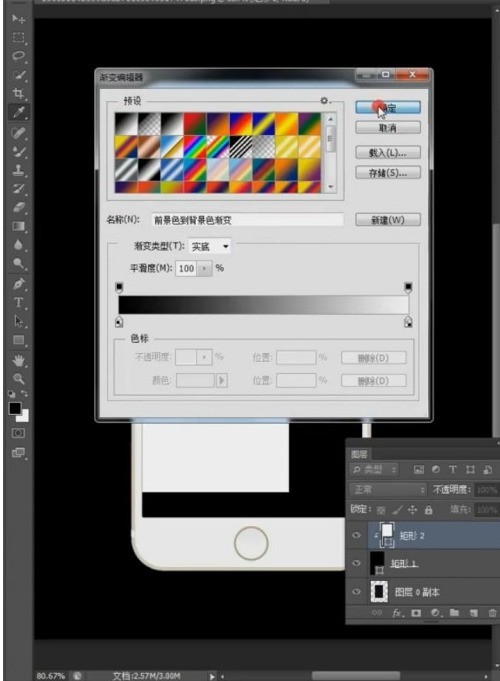Image resolution: width=500 pixels, height=681 pixels.
Task: Toggle lock image pixels
Action: click(397, 510)
